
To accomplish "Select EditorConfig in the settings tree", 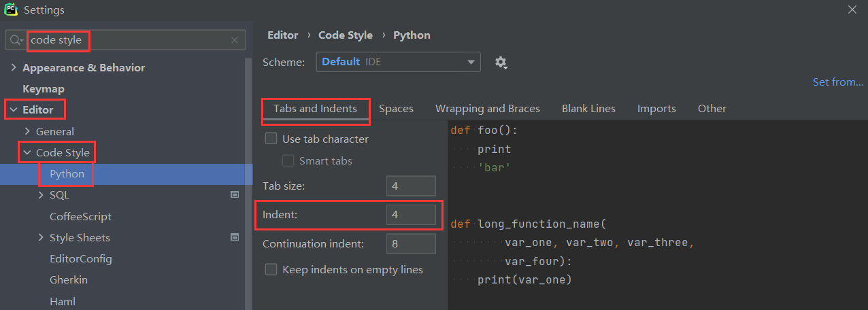I will point(80,259).
